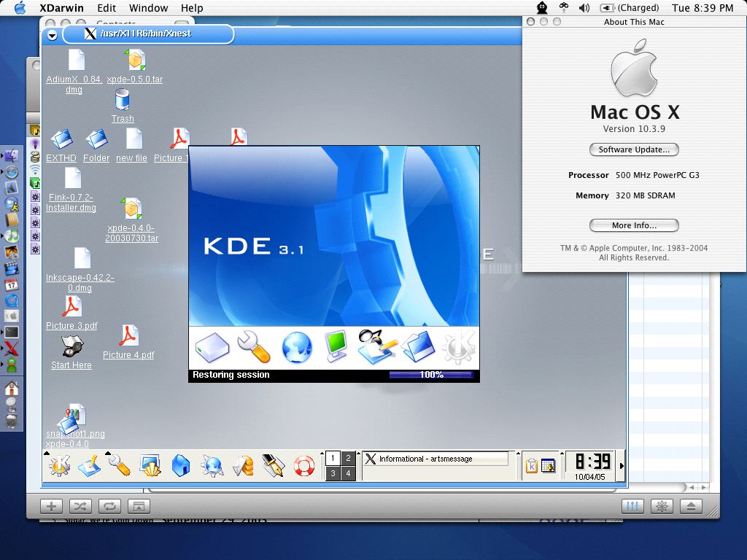Open the KDE K menu in panel
Image resolution: width=747 pixels, height=560 pixels.
(x=60, y=465)
